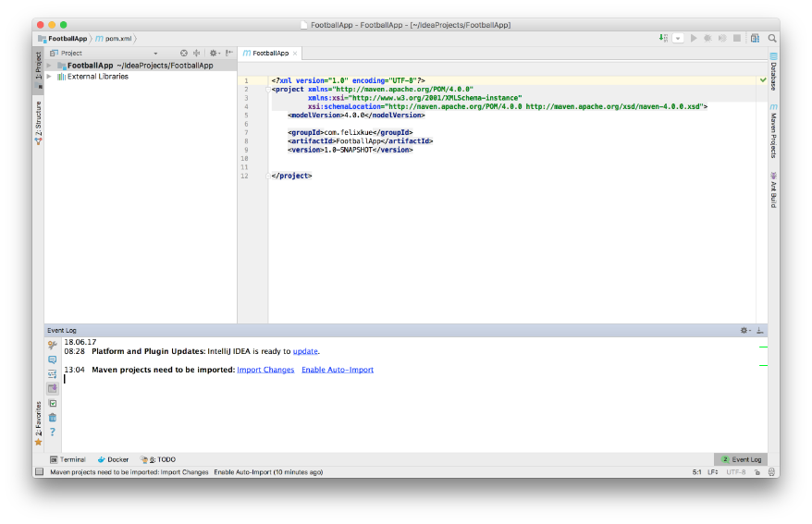Click the Import Changes link
This screenshot has width=812, height=524.
(x=265, y=370)
